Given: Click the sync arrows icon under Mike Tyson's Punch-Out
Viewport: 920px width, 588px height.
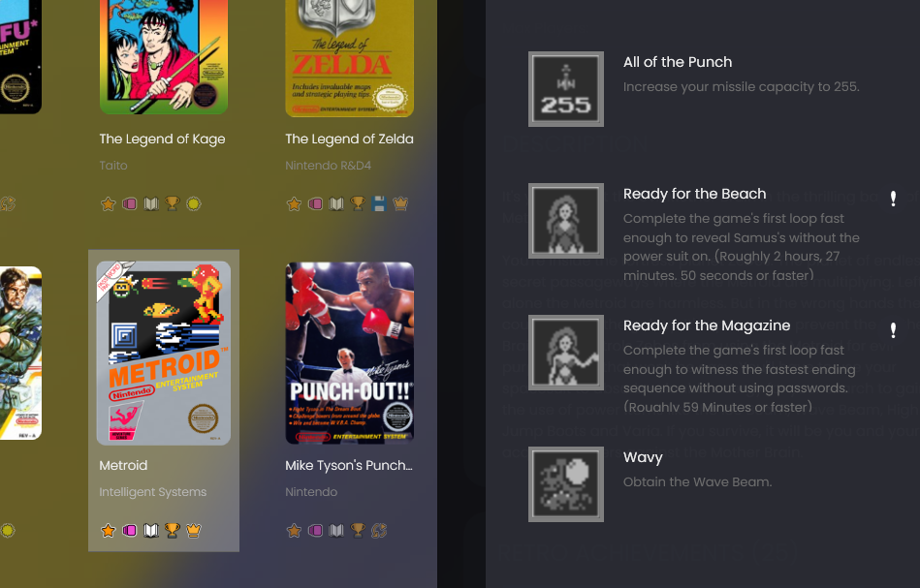Looking at the screenshot, I should click(x=379, y=531).
